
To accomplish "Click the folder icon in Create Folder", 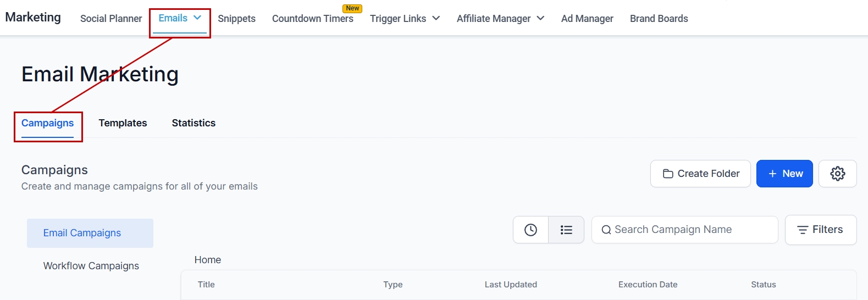I will point(668,174).
